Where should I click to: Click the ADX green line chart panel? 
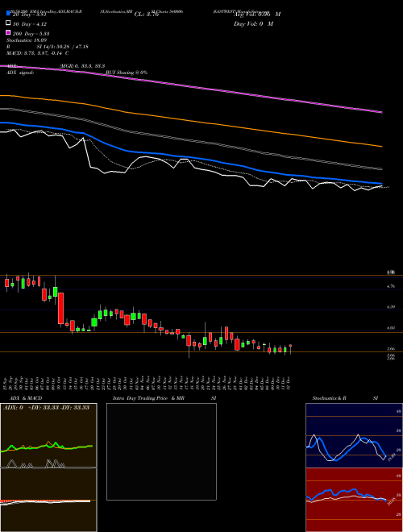pos(48,435)
